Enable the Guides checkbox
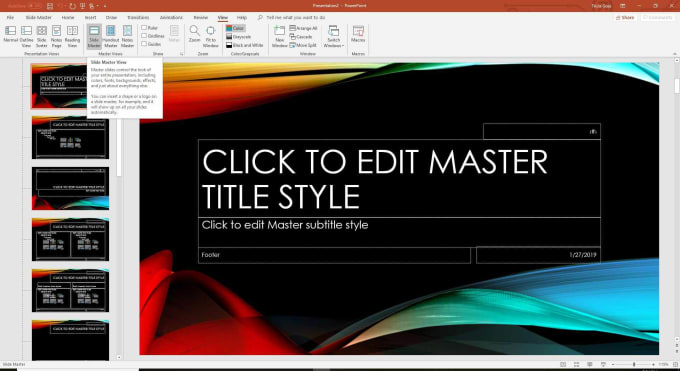Image resolution: width=680 pixels, height=371 pixels. pos(144,44)
